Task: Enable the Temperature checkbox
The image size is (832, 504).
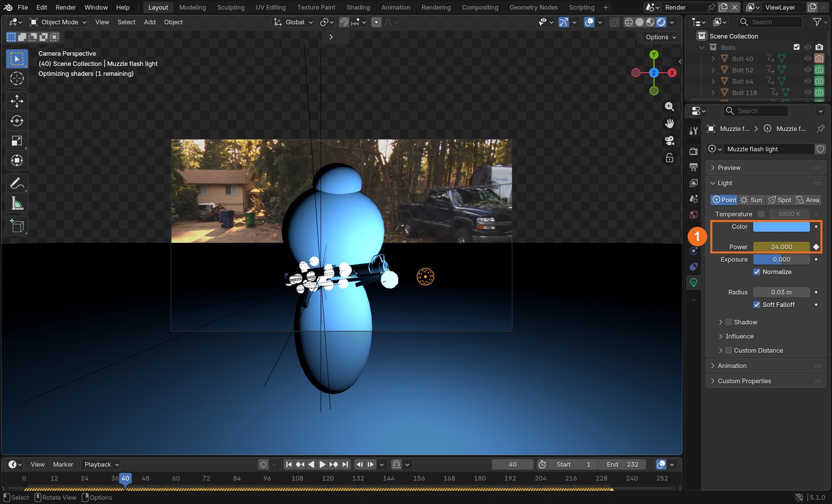Action: (x=761, y=214)
